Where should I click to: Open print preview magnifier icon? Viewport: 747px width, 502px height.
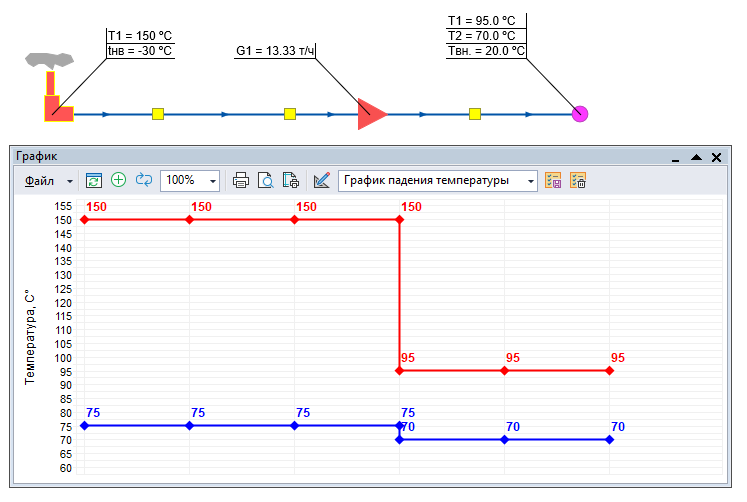click(x=266, y=180)
